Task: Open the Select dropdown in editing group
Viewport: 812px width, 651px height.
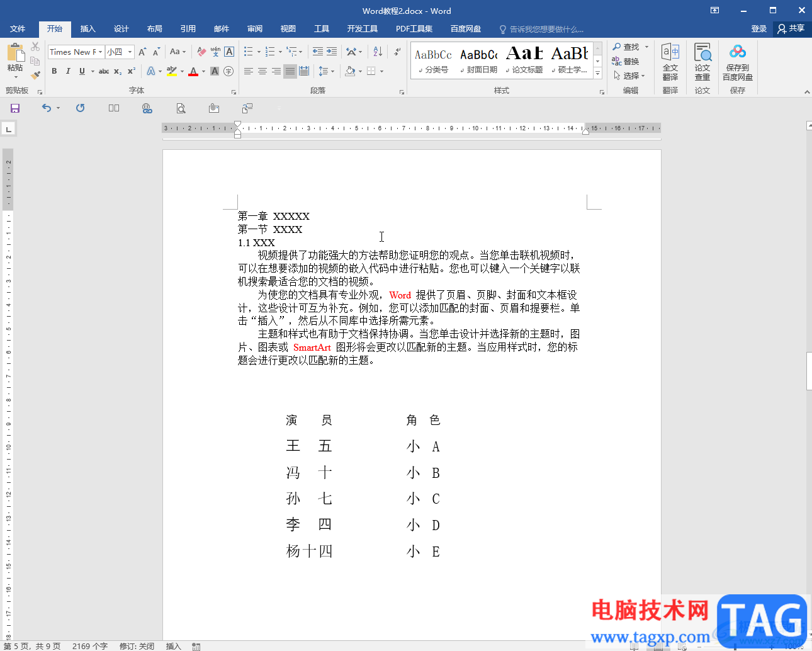Action: click(629, 75)
